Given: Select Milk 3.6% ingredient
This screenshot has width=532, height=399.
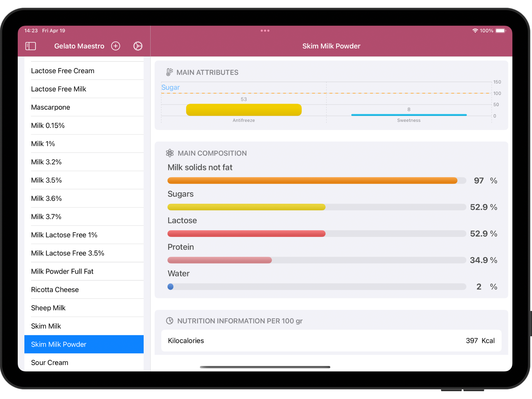Looking at the screenshot, I should tap(84, 199).
